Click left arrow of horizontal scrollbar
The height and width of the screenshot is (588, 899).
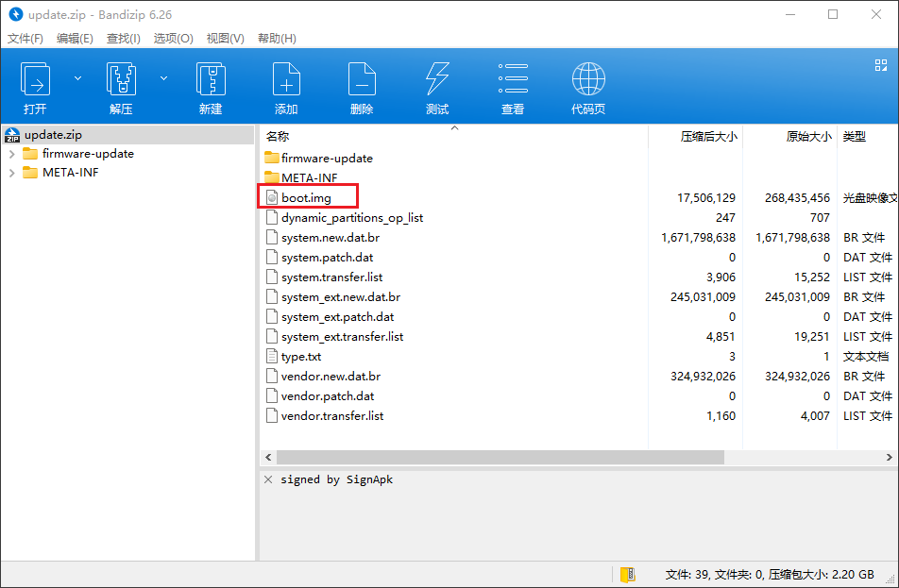[x=268, y=457]
